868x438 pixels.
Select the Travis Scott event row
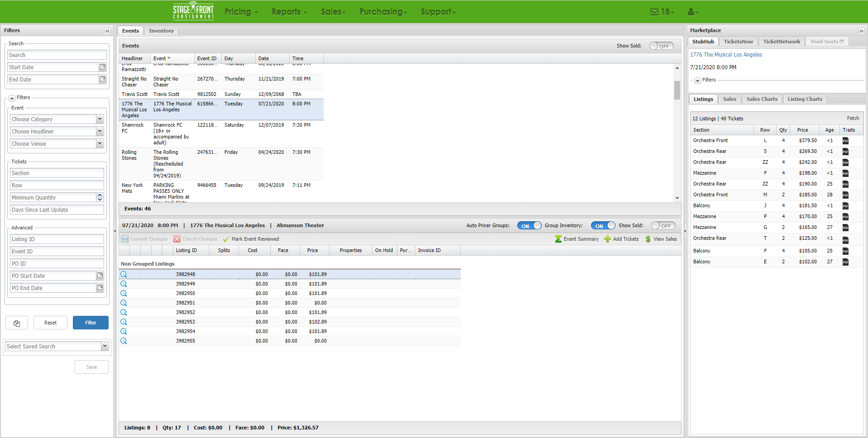[x=221, y=94]
